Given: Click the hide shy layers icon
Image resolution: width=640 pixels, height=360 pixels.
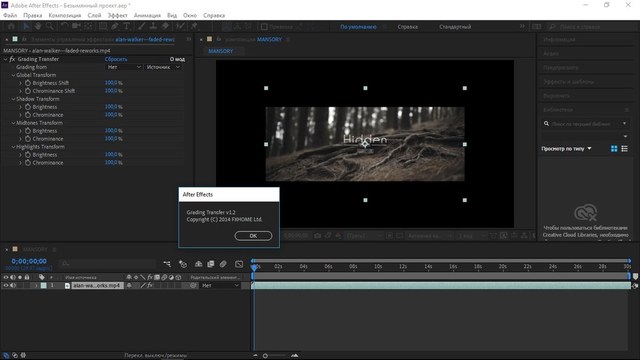Looking at the screenshot, I should pyautogui.click(x=198, y=264).
